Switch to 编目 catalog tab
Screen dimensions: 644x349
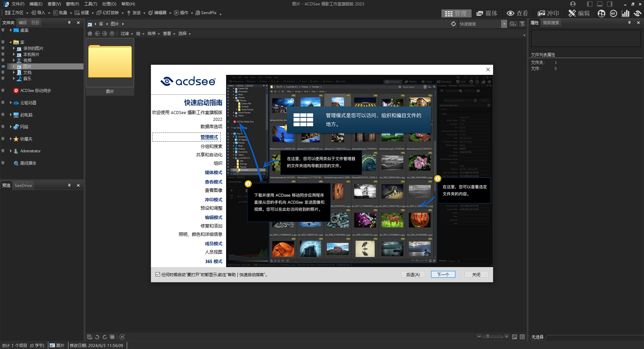(x=22, y=22)
